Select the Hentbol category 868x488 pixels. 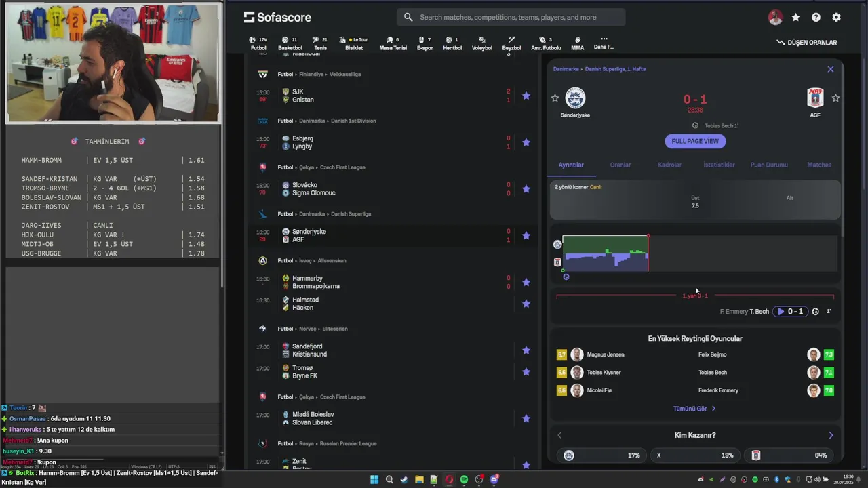point(452,43)
